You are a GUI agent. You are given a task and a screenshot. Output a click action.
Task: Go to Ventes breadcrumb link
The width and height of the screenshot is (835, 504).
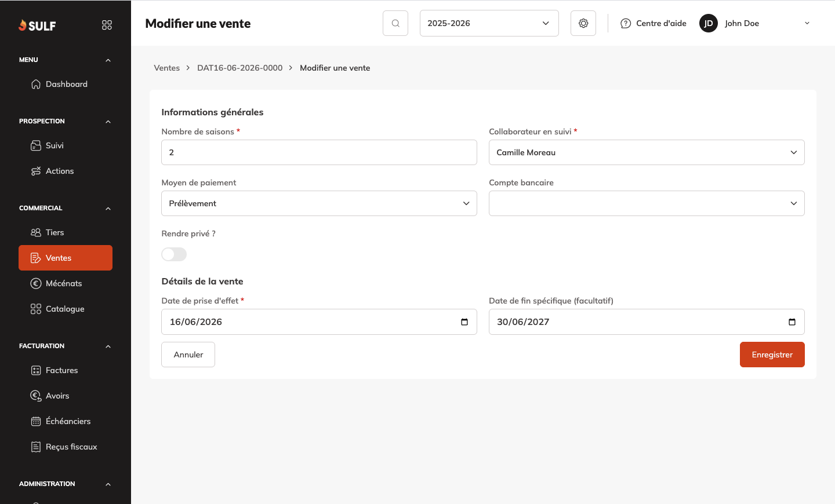(167, 68)
